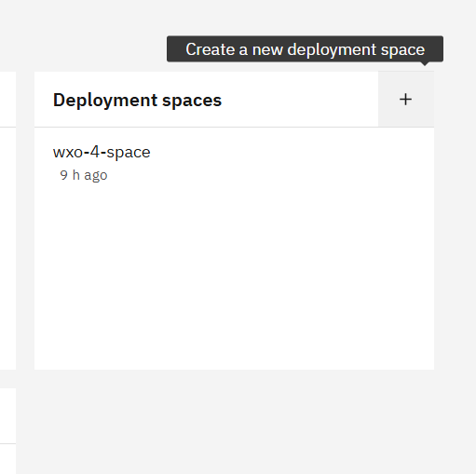The width and height of the screenshot is (476, 474).
Task: Click the plus icon to create deployment space
Action: (x=405, y=100)
